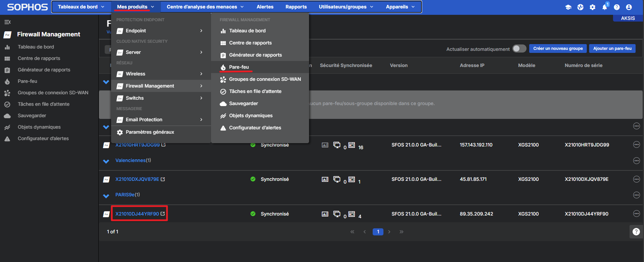Open global settings gear icon

(592, 7)
